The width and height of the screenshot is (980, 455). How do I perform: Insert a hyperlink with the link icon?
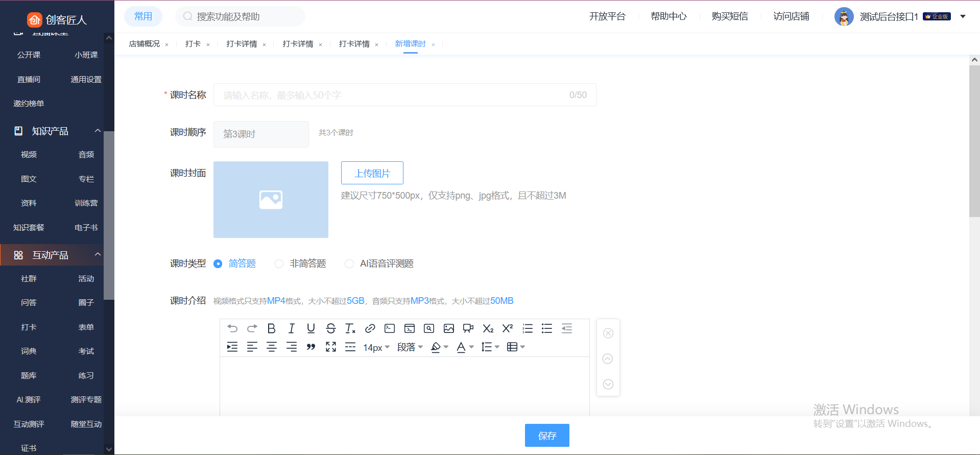pos(370,328)
